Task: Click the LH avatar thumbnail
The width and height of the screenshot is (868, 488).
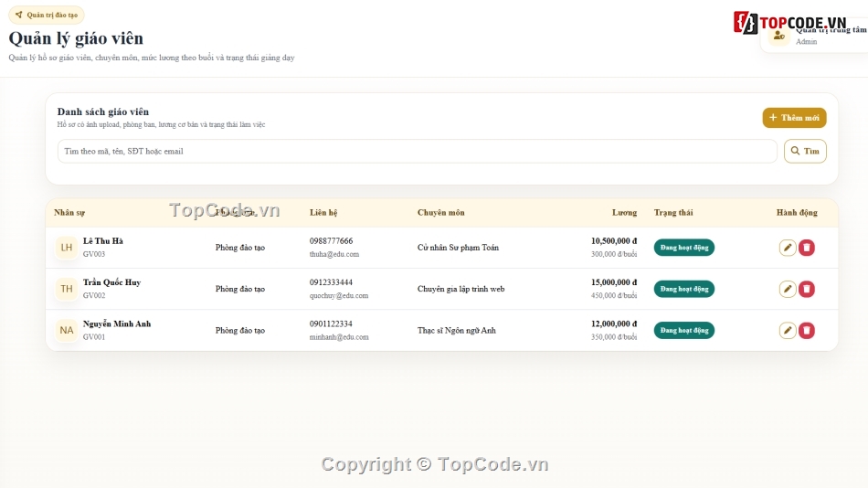Action: click(67, 248)
